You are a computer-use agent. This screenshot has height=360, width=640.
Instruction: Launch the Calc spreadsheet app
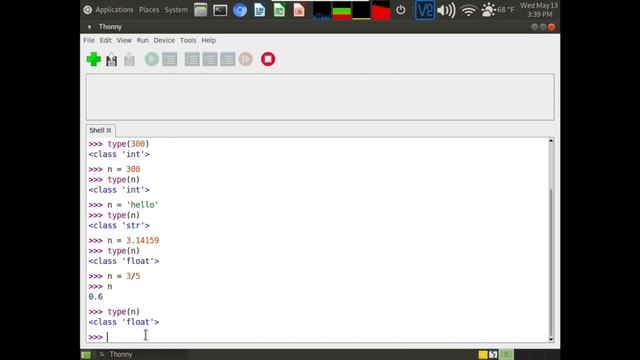click(x=279, y=10)
